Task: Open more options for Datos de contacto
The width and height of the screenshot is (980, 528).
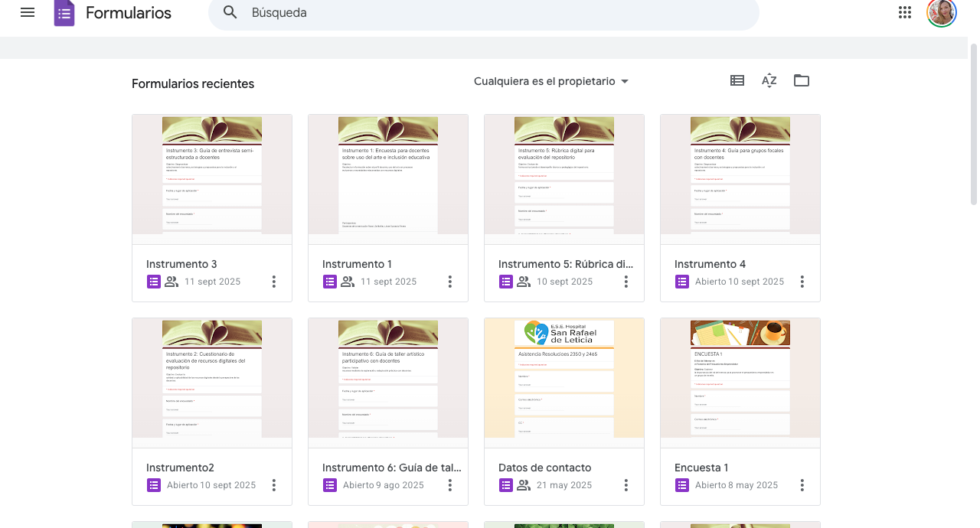Action: tap(626, 485)
